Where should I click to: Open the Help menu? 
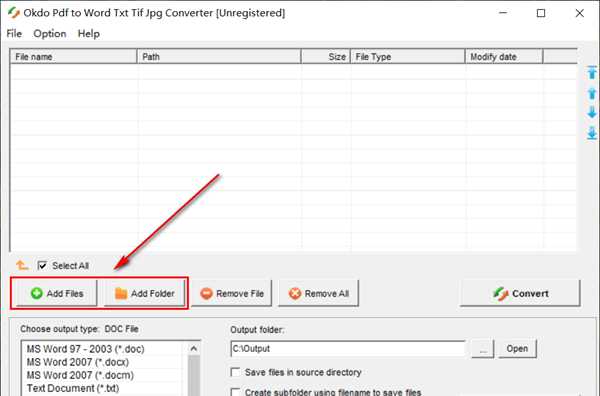(x=89, y=34)
